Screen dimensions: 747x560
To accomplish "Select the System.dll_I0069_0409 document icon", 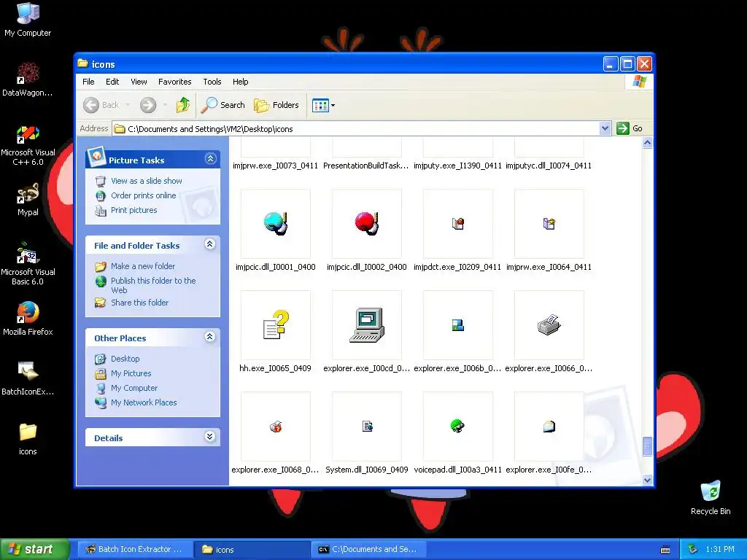I will coord(367,426).
